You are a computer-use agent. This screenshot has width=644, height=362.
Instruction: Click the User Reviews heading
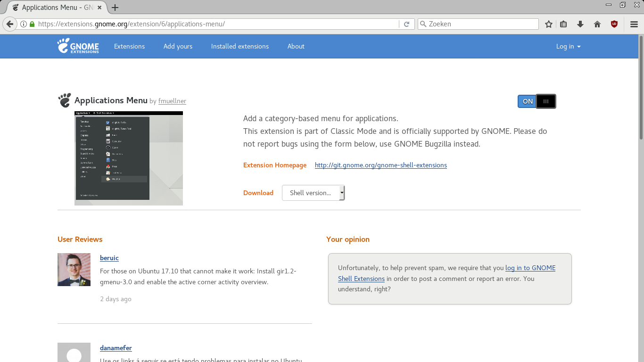click(80, 239)
